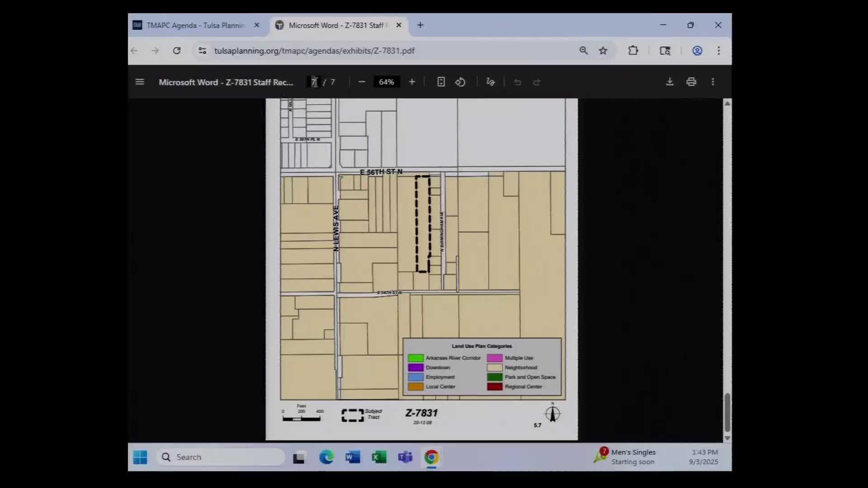Print the PDF document
The height and width of the screenshot is (488, 868).
691,82
